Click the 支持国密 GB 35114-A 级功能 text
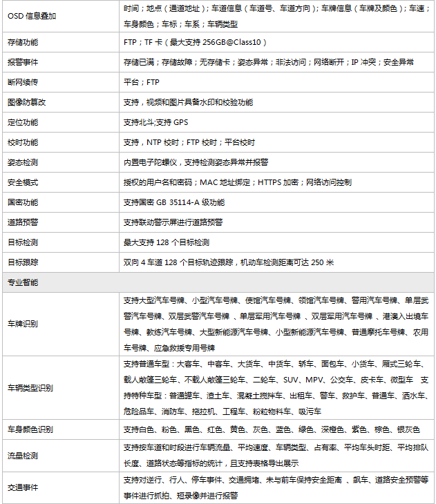This screenshot has width=436, height=504. (x=173, y=202)
